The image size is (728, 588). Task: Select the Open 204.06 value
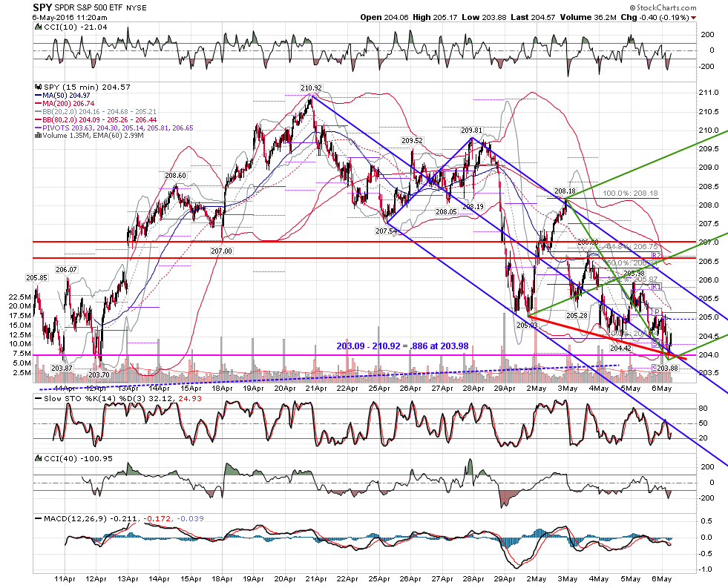384,18
